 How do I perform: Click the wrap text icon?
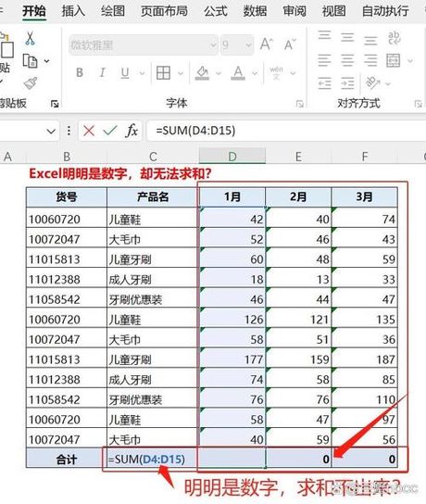(x=394, y=38)
